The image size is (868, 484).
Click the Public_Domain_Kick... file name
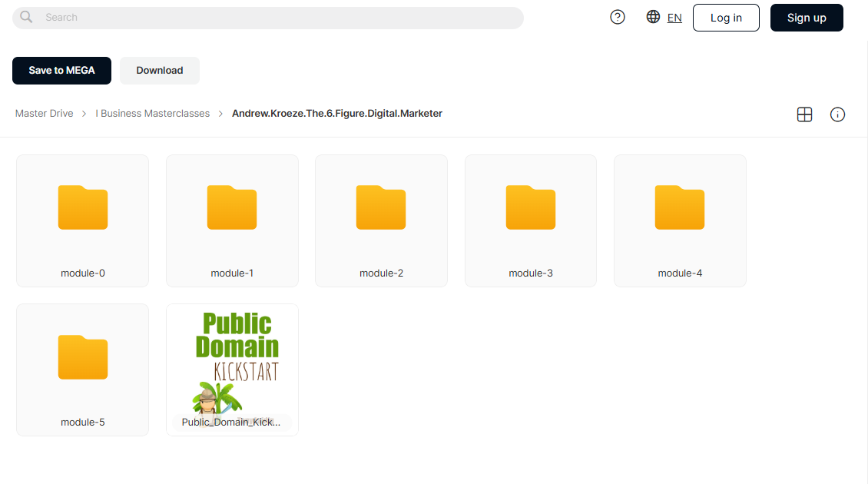(x=231, y=422)
